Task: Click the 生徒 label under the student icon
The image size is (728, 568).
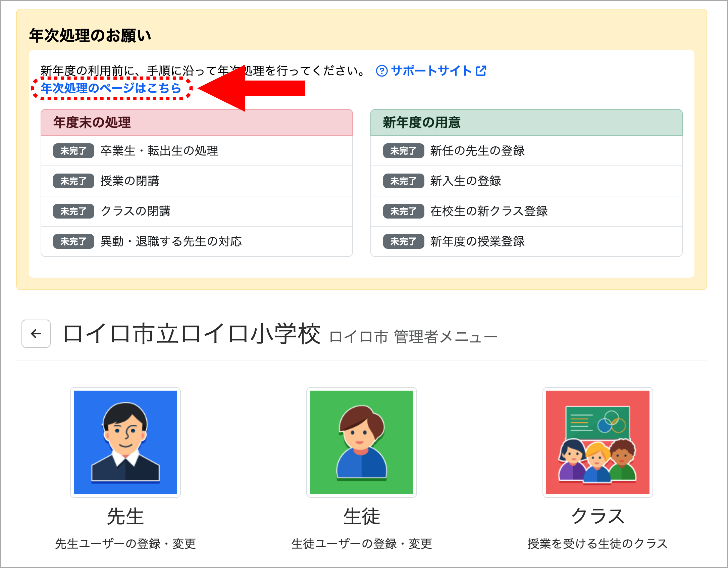Action: [x=361, y=516]
